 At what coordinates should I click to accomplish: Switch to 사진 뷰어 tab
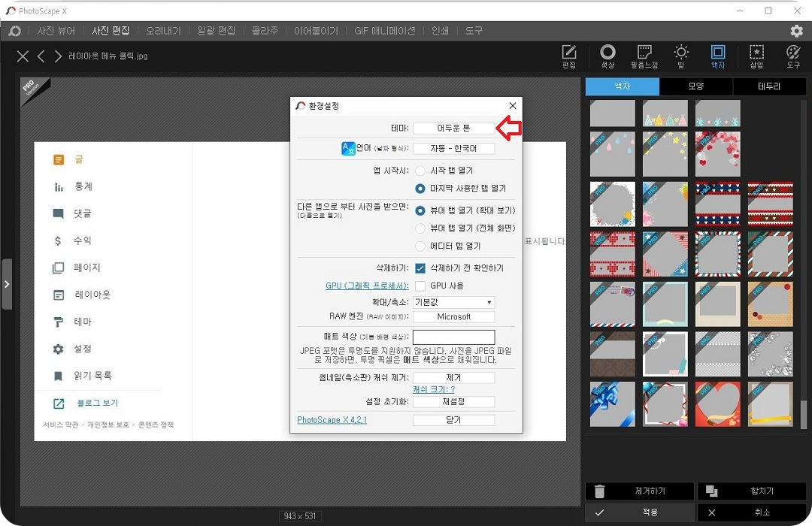coord(56,31)
